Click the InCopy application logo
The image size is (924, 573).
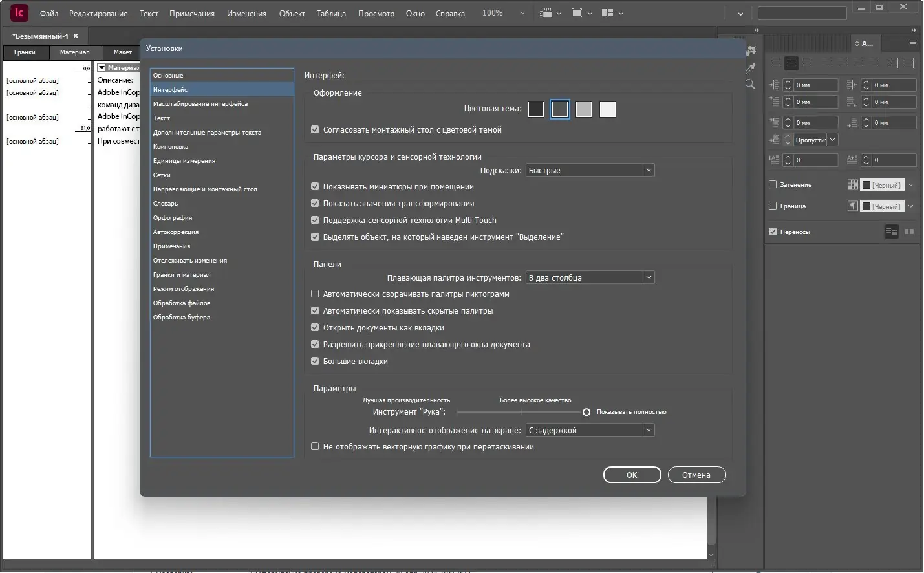click(x=19, y=12)
